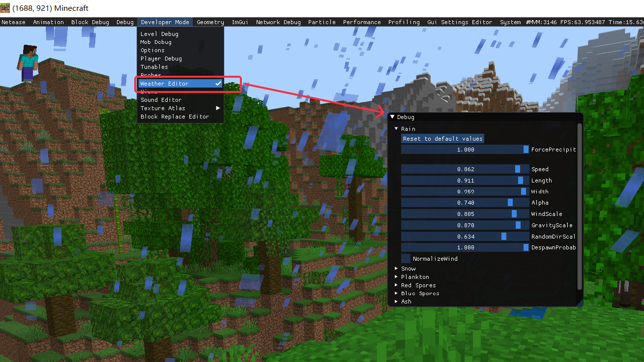Open the ImGui menu
Viewport: 644px width, 362px height.
(x=240, y=22)
